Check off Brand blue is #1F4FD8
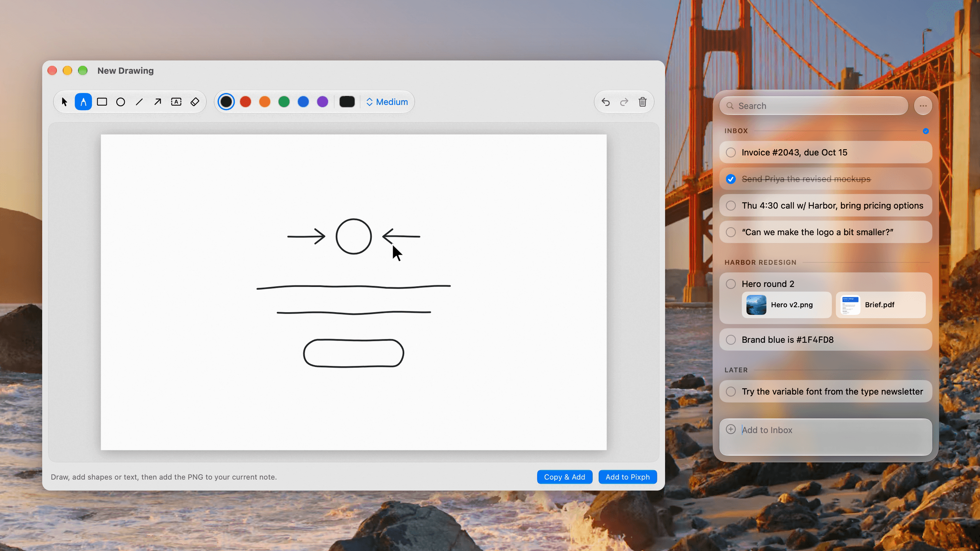 tap(731, 340)
